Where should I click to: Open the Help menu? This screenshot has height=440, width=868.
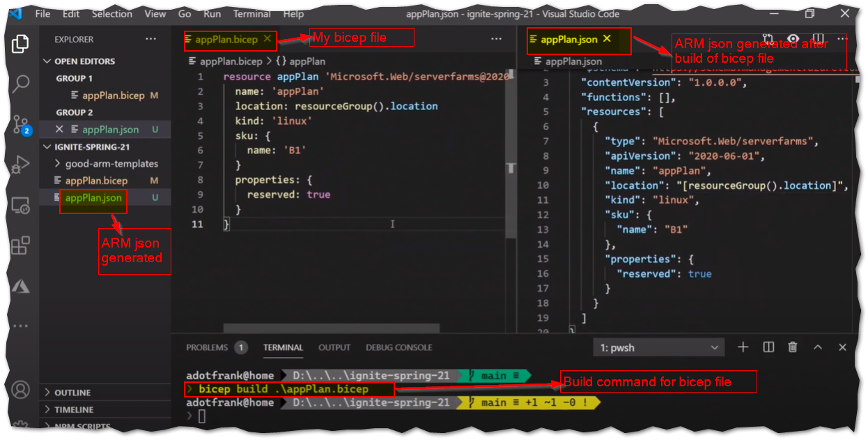293,14
